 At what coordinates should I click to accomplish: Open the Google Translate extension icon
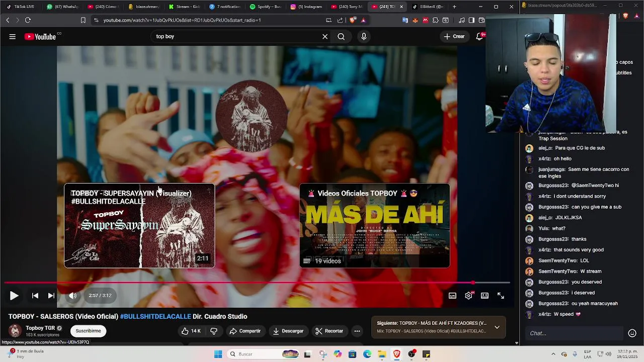coord(405,20)
